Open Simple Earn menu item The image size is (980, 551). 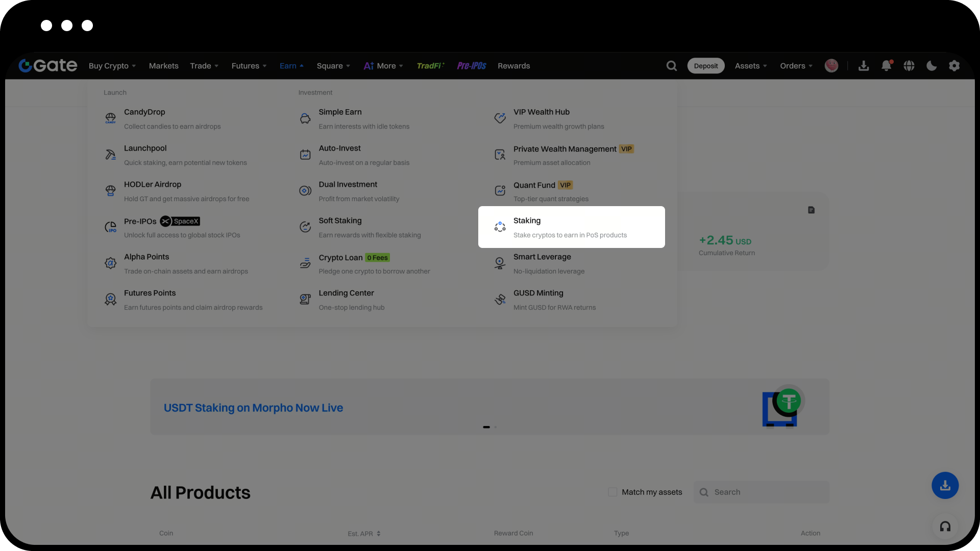(x=340, y=112)
